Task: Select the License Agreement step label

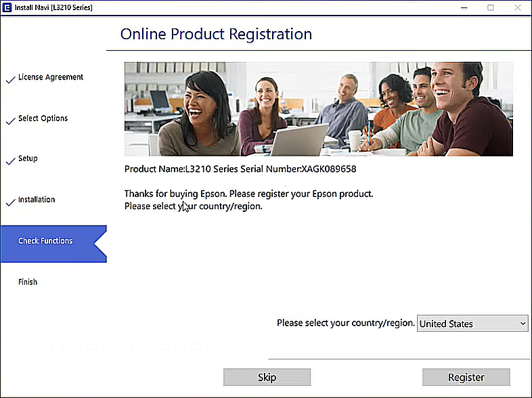Action: coord(51,77)
